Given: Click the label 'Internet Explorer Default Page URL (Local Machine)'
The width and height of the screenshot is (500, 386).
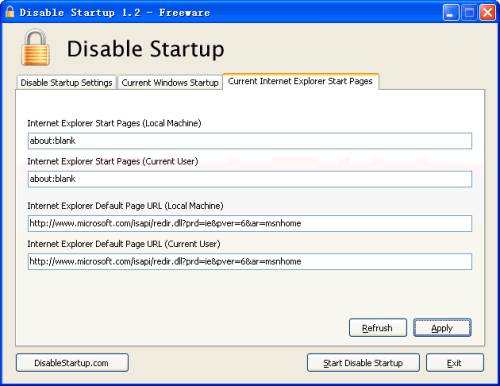Looking at the screenshot, I should pos(125,206).
